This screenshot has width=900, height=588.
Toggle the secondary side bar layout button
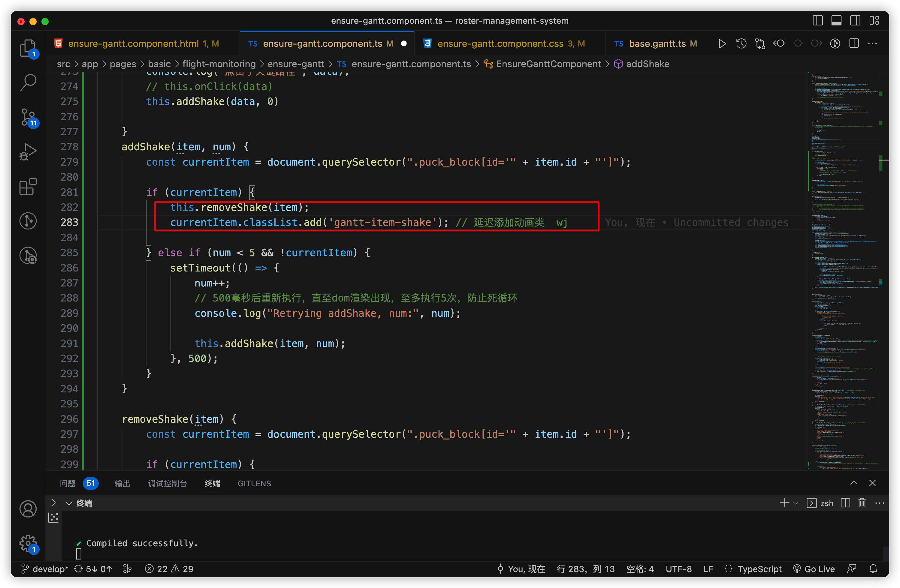(x=855, y=20)
